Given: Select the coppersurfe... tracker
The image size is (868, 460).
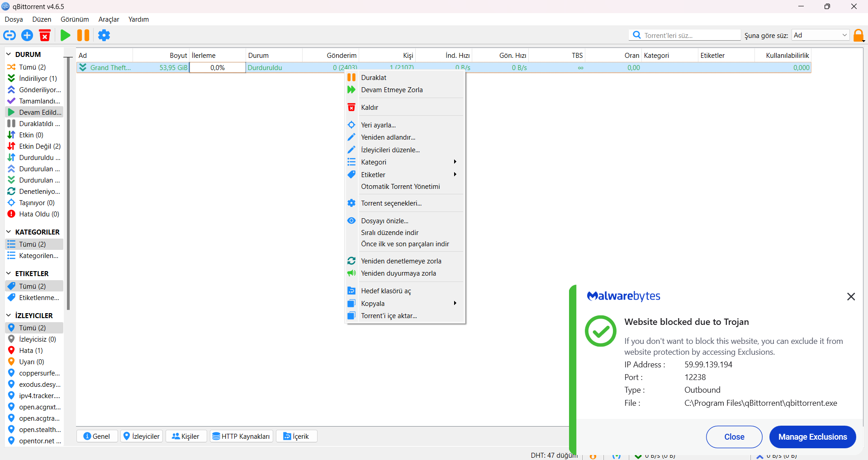Looking at the screenshot, I should (34, 373).
